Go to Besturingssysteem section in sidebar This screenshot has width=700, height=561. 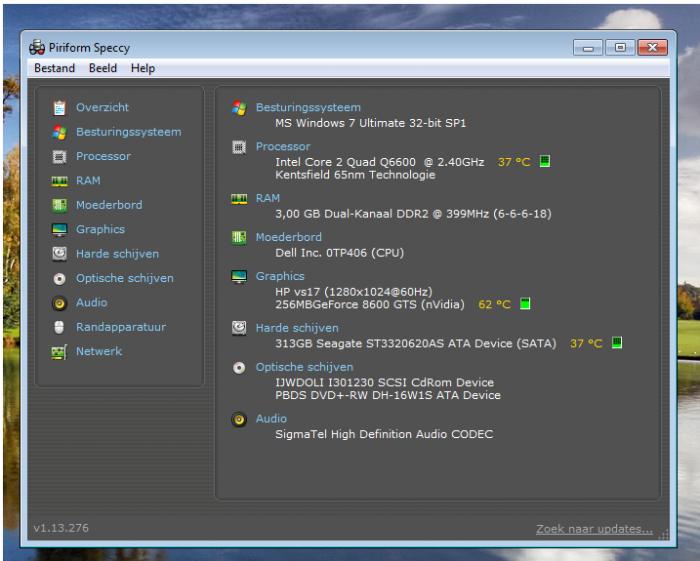tap(129, 132)
